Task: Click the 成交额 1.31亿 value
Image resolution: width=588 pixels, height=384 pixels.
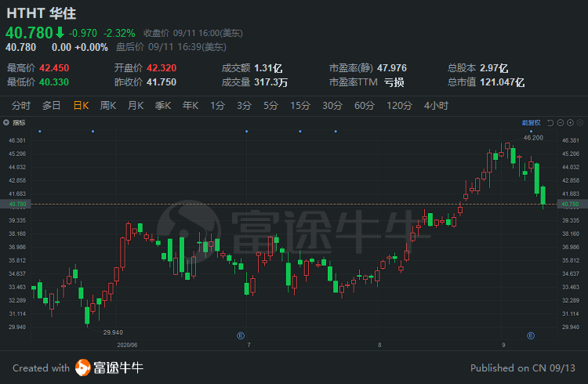Action: tap(268, 68)
